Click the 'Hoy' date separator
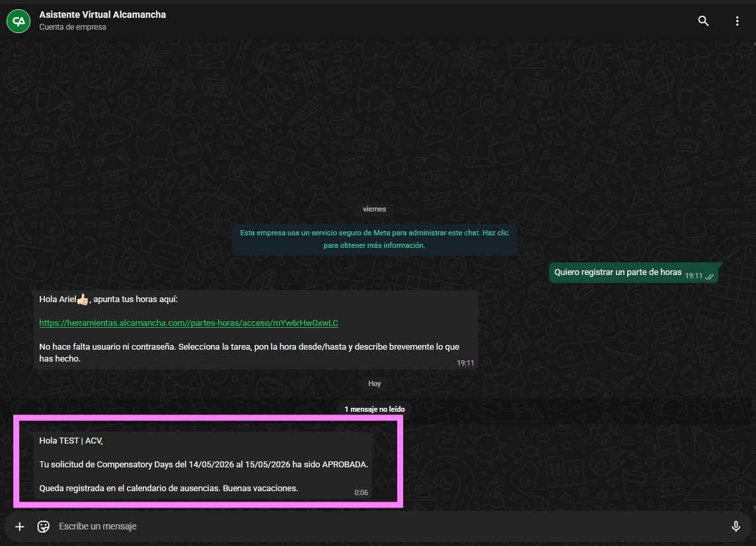756x546 pixels. pos(374,383)
